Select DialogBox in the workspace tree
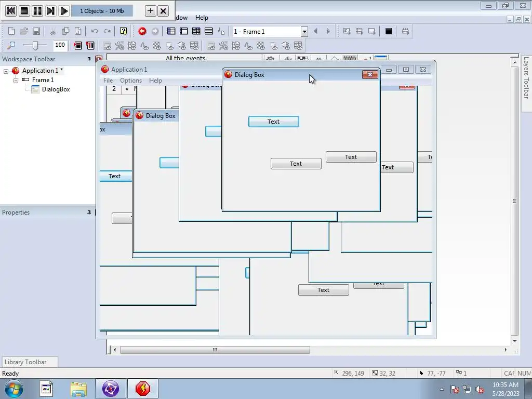Viewport: 532px width, 399px height. [x=56, y=89]
